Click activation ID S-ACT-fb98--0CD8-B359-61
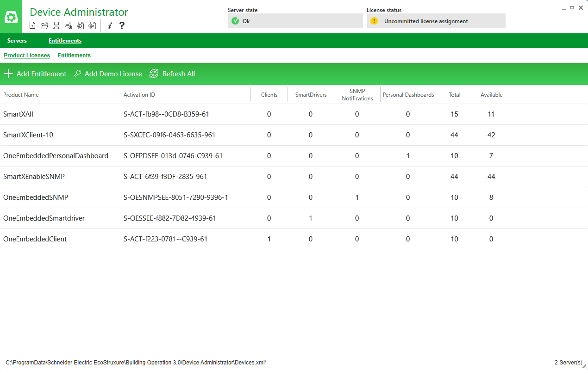The width and height of the screenshot is (588, 370). 167,114
